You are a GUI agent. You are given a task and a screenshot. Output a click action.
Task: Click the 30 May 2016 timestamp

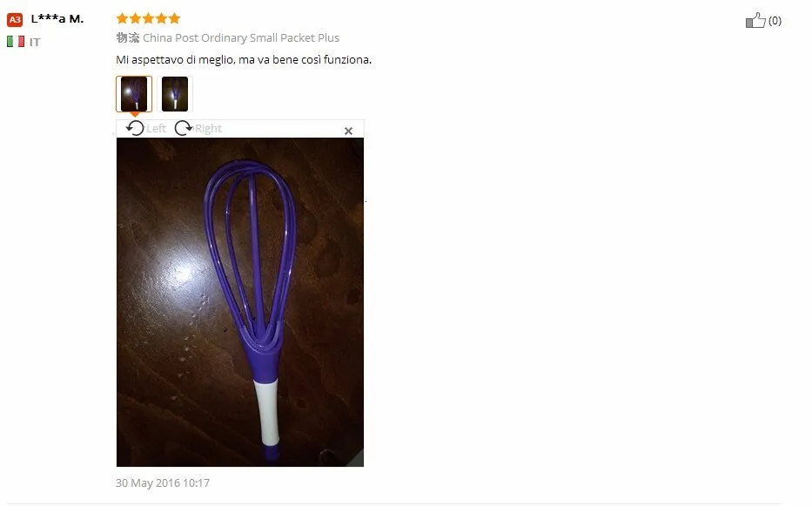(163, 483)
